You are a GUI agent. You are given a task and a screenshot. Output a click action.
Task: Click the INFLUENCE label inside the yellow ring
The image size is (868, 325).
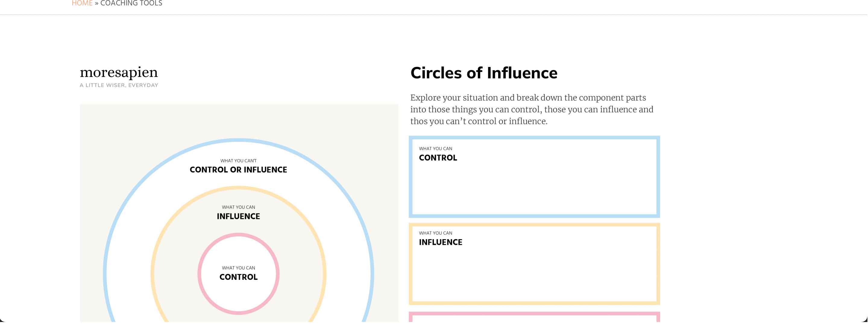coord(239,216)
